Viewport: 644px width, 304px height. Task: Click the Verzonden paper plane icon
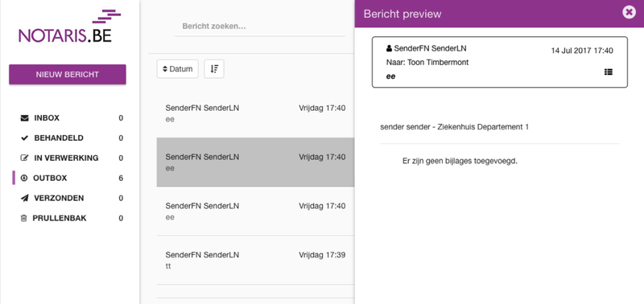(x=24, y=198)
